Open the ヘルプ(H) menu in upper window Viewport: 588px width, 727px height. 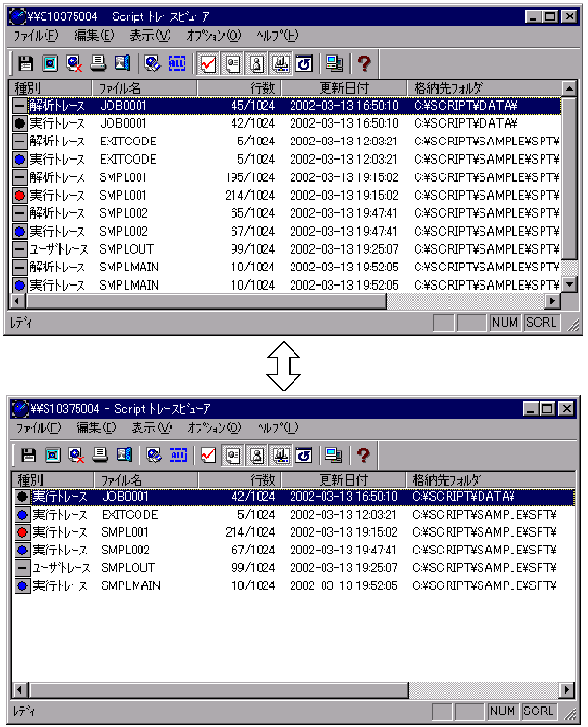click(277, 35)
